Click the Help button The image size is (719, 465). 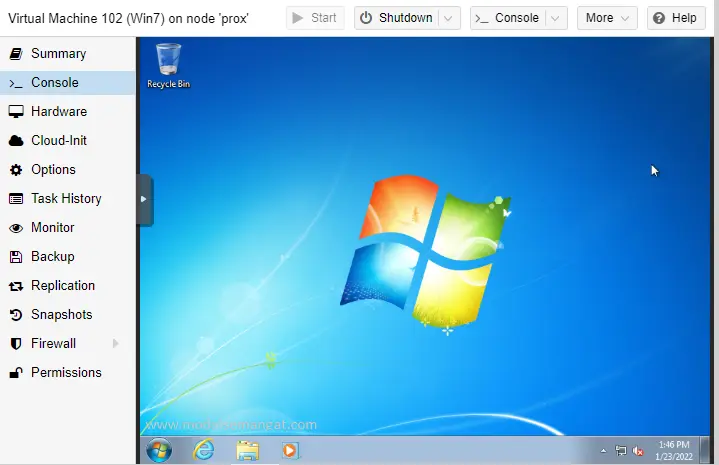[x=676, y=18]
